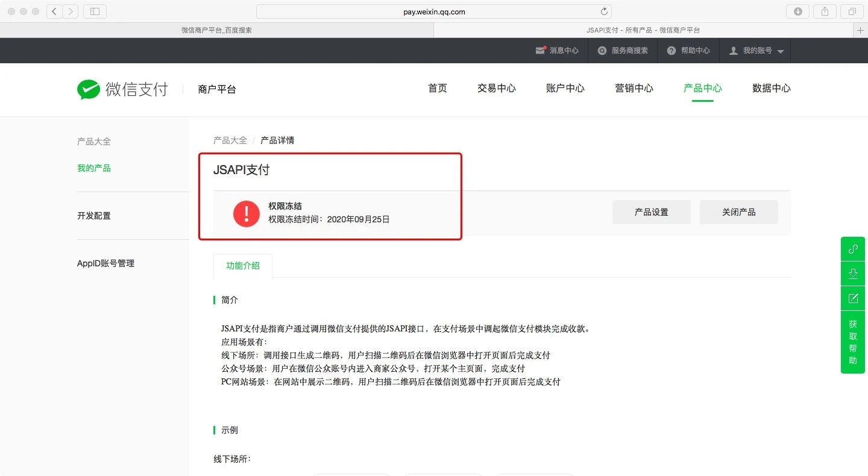Image resolution: width=868 pixels, height=476 pixels.
Task: Click the 简介 section heading
Action: (230, 300)
